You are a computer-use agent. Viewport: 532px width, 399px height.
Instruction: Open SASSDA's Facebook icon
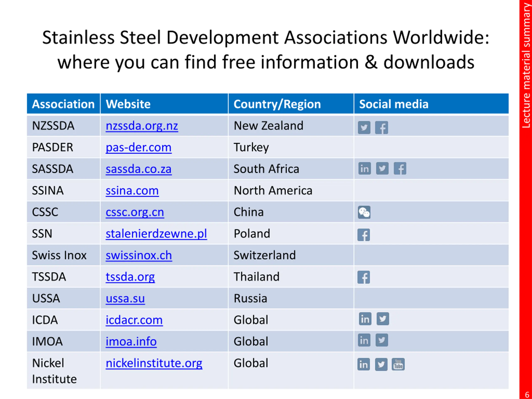click(400, 168)
